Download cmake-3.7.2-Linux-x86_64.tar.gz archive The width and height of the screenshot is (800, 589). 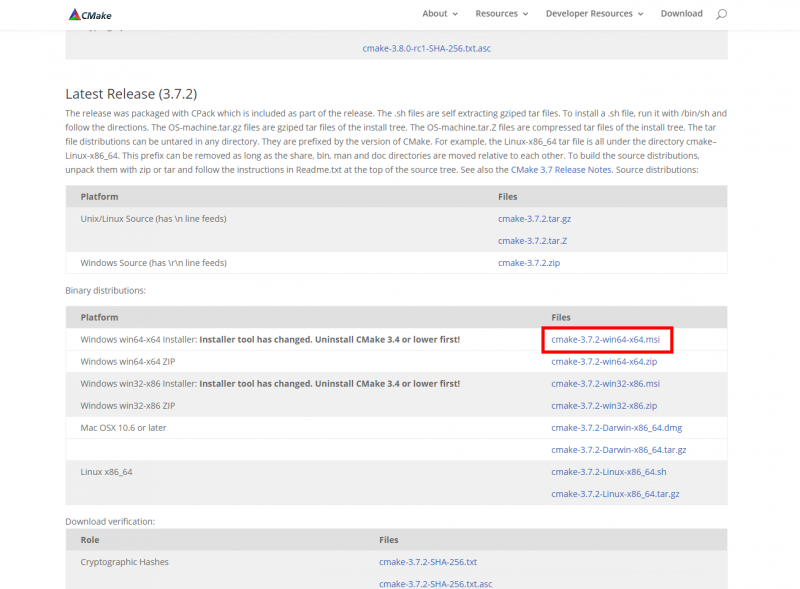click(x=615, y=493)
